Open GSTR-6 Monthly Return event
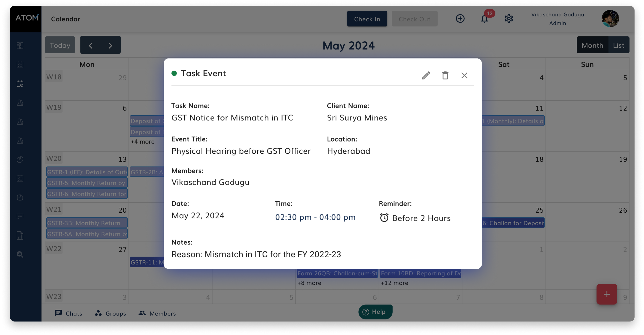 point(87,194)
